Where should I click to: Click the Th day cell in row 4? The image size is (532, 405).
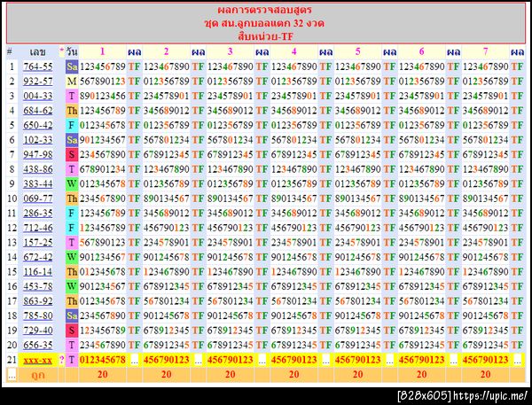[72, 111]
